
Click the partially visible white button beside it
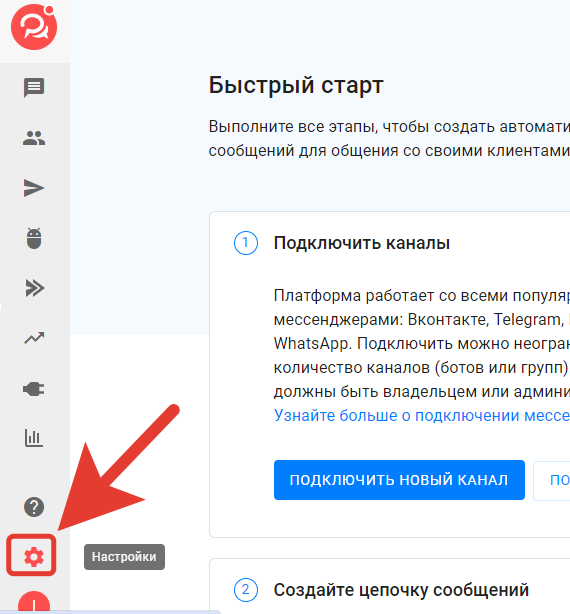[552, 480]
